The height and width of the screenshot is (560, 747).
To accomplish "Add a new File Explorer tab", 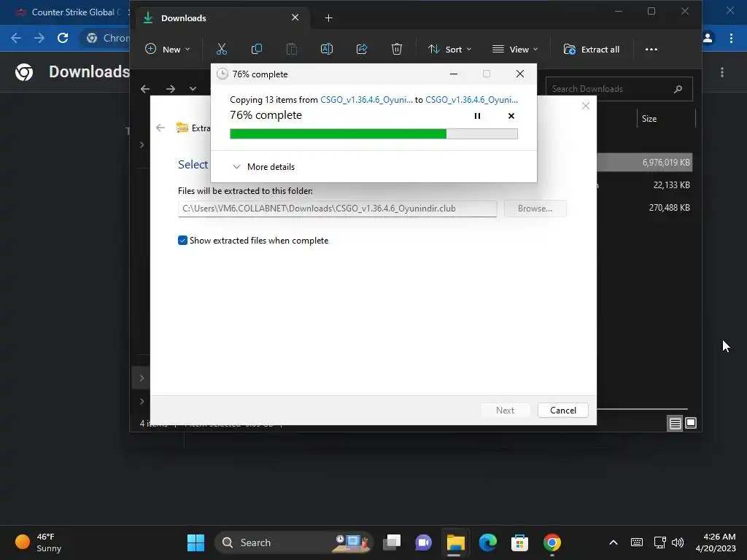I will tap(329, 18).
